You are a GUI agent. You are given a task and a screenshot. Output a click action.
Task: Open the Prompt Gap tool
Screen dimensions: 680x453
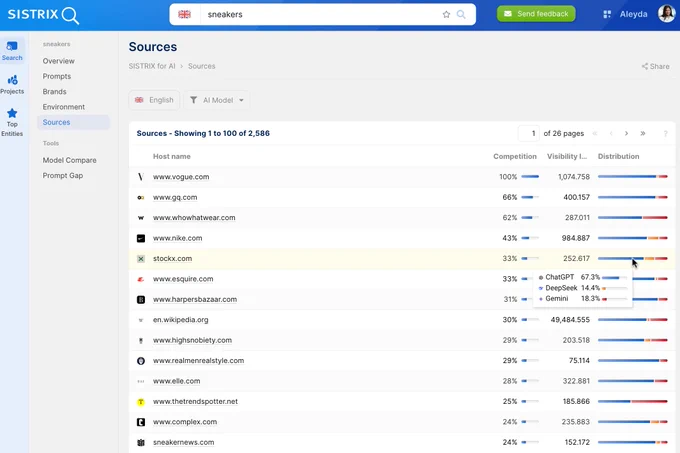(x=63, y=176)
